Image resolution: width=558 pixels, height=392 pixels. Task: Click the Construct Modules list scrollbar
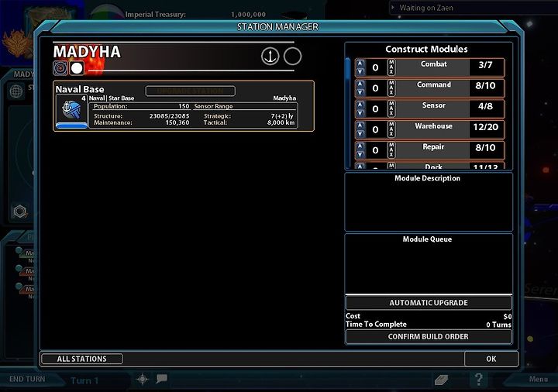click(348, 113)
